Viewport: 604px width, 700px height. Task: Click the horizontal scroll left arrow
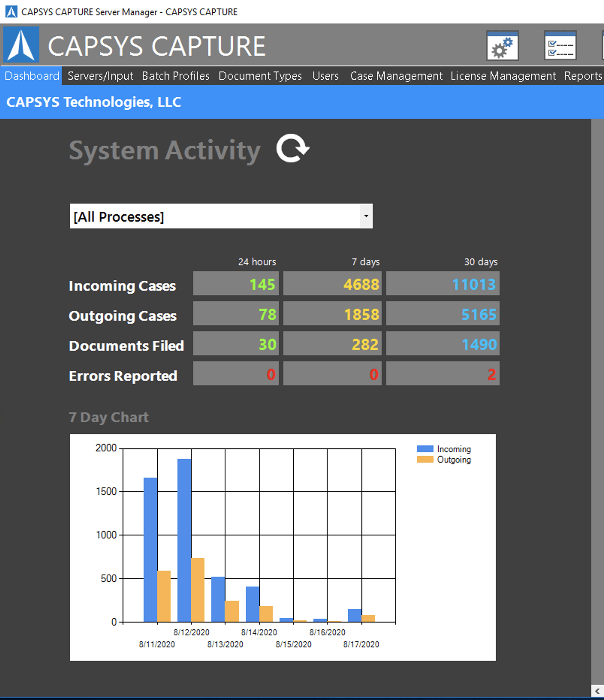(x=597, y=691)
